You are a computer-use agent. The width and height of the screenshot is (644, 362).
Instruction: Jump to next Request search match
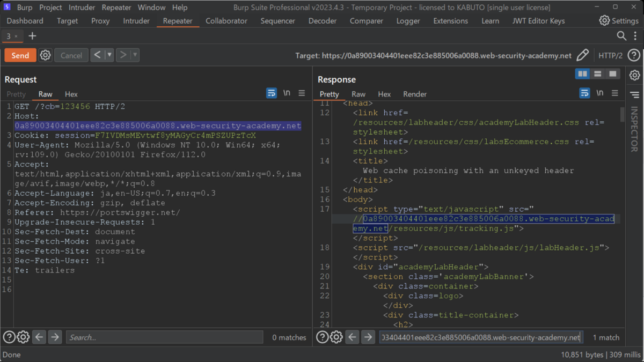[55, 337]
